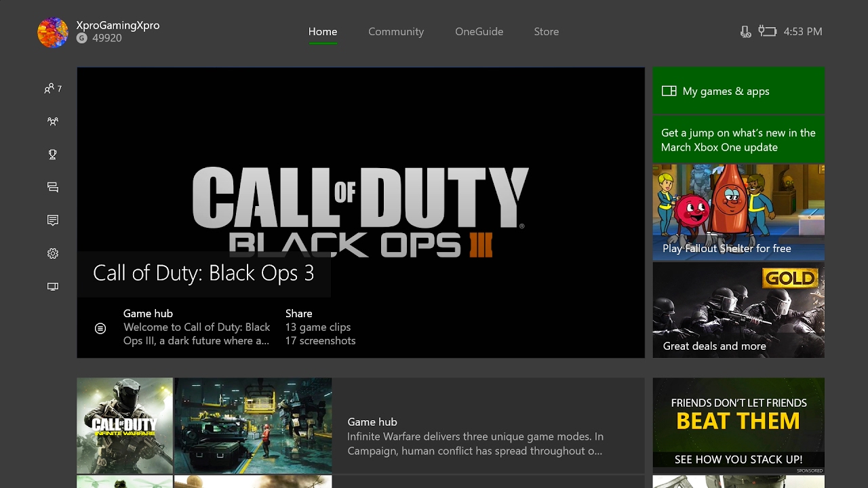Click the Gamerscore G icon
The width and height of the screenshot is (868, 488).
[x=82, y=39]
